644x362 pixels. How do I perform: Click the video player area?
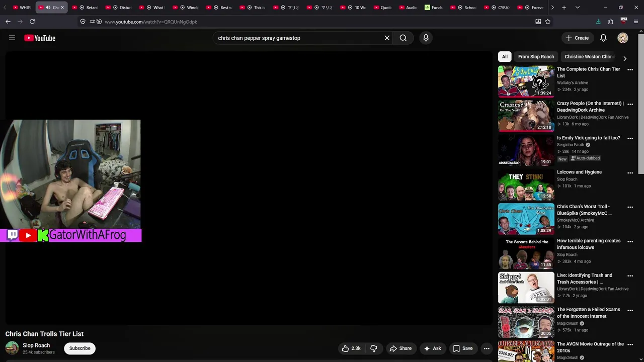pyautogui.click(x=249, y=188)
